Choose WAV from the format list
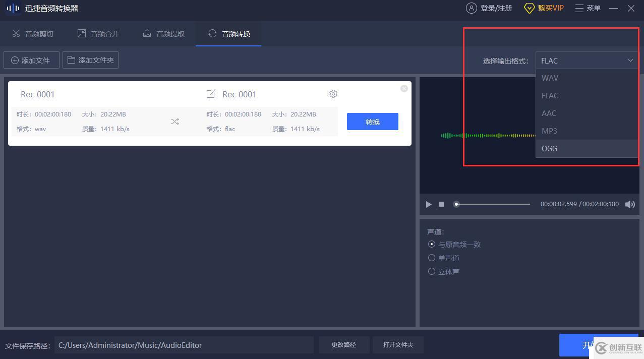644x359 pixels. point(587,78)
